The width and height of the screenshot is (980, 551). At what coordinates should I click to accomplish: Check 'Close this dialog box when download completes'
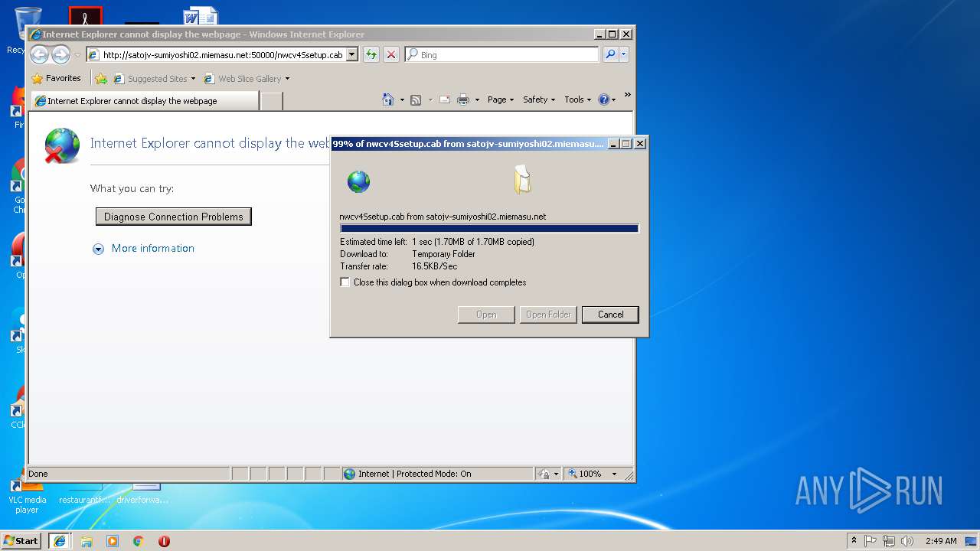[345, 282]
